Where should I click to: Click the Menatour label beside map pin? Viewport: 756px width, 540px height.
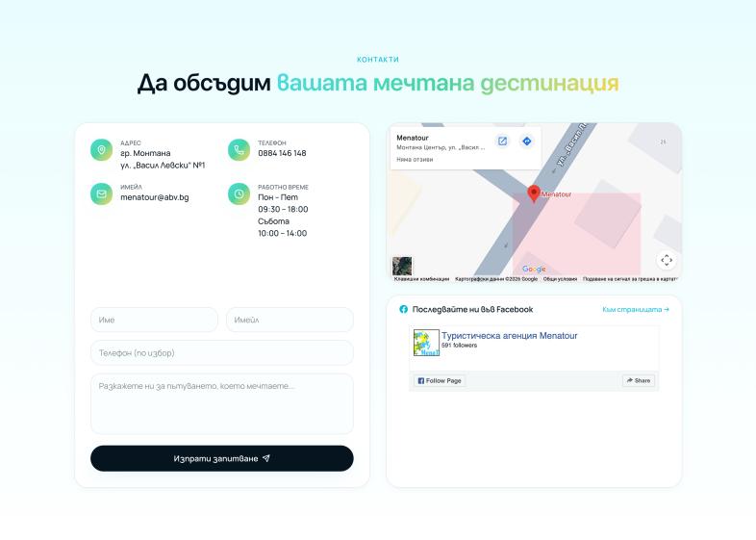tap(556, 194)
